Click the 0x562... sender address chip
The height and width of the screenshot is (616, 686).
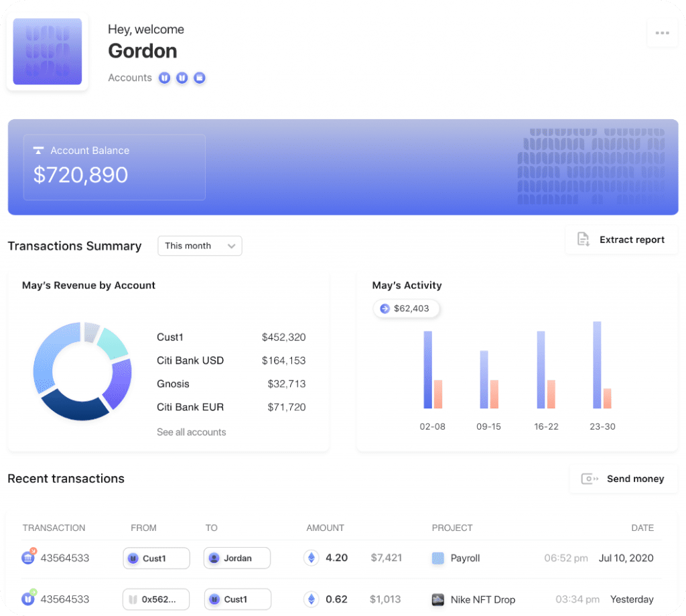point(156,599)
